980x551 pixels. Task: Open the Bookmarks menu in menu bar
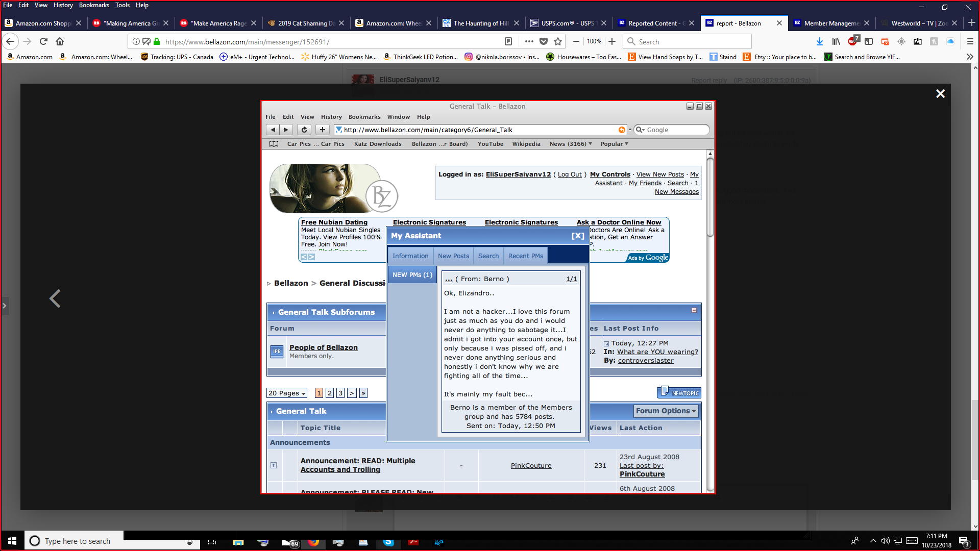click(x=94, y=5)
